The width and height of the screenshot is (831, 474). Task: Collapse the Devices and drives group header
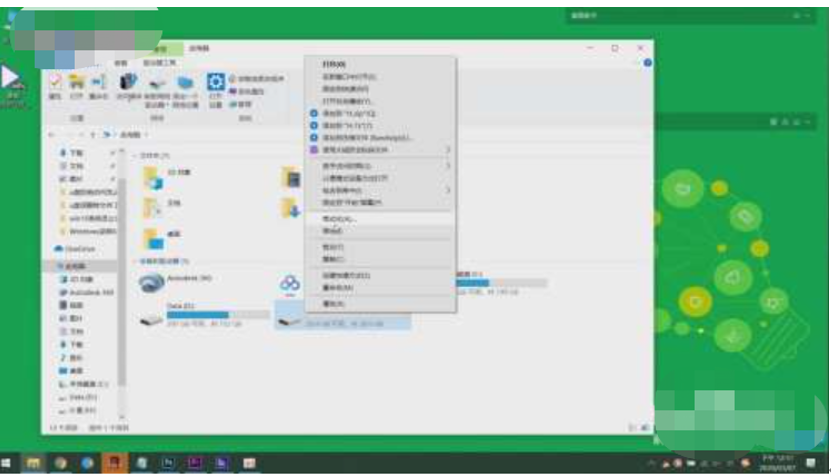pyautogui.click(x=134, y=262)
